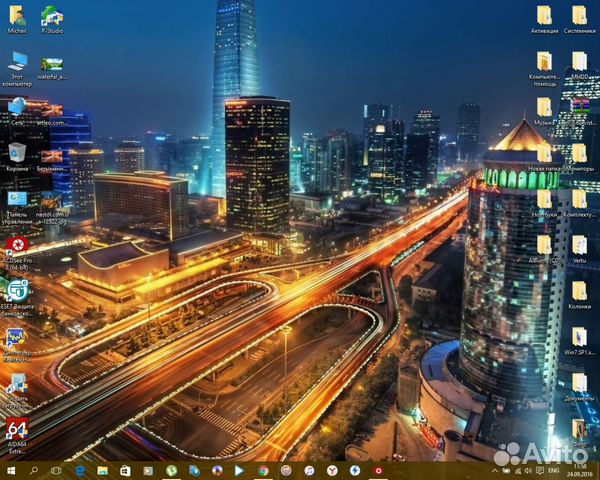Open the red ACDSee taskbar icon
This screenshot has height=480, width=600.
click(x=378, y=470)
